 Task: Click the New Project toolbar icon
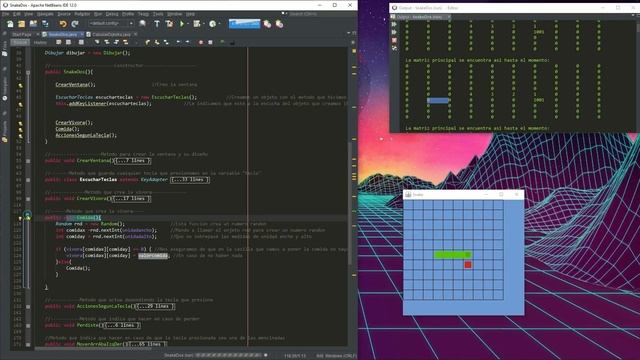(x=21, y=24)
